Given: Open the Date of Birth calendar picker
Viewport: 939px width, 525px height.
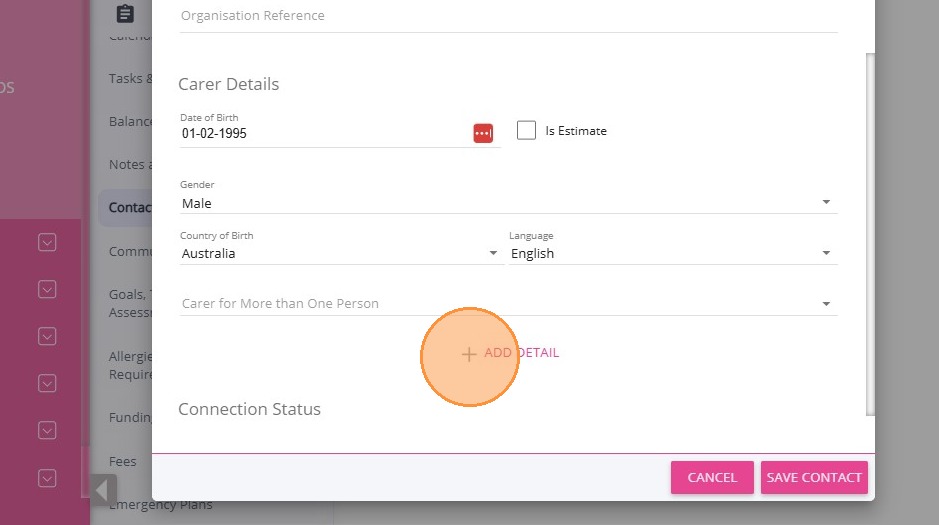Looking at the screenshot, I should pyautogui.click(x=483, y=133).
